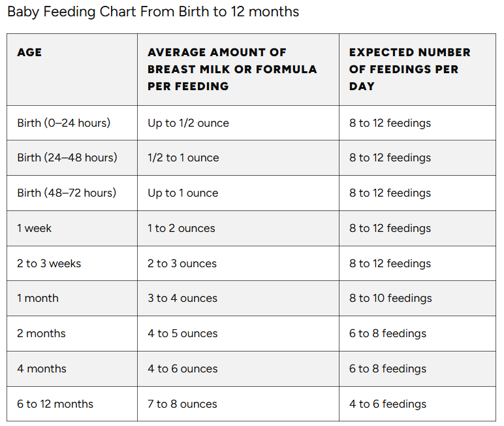
Task: Select the 4 to 6 feedings cell
Action: [x=388, y=404]
